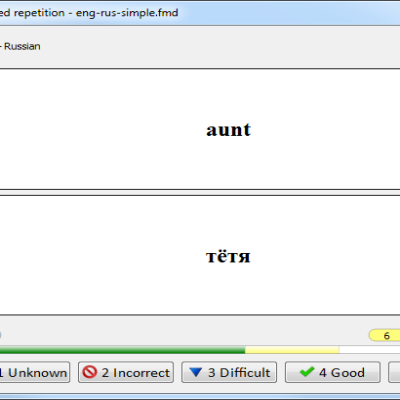Click the yellow counter badge showing 6

point(384,335)
